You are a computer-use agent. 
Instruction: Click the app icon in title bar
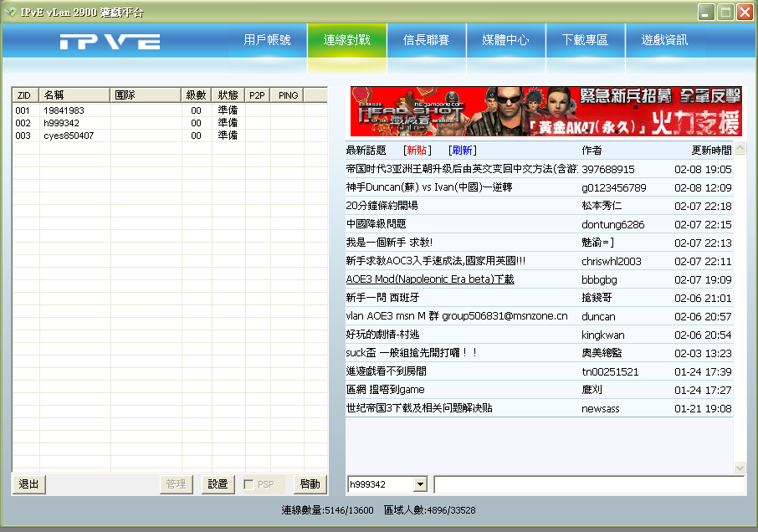pyautogui.click(x=11, y=12)
